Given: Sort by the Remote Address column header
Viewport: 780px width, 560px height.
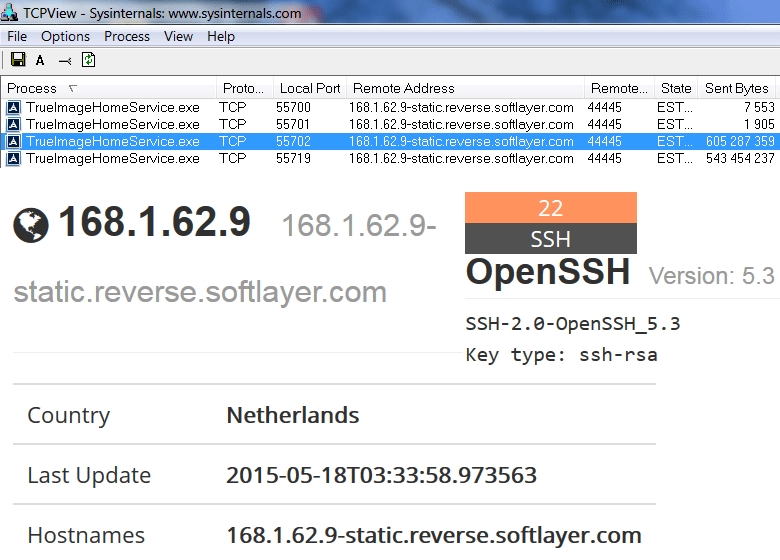Looking at the screenshot, I should (x=465, y=88).
